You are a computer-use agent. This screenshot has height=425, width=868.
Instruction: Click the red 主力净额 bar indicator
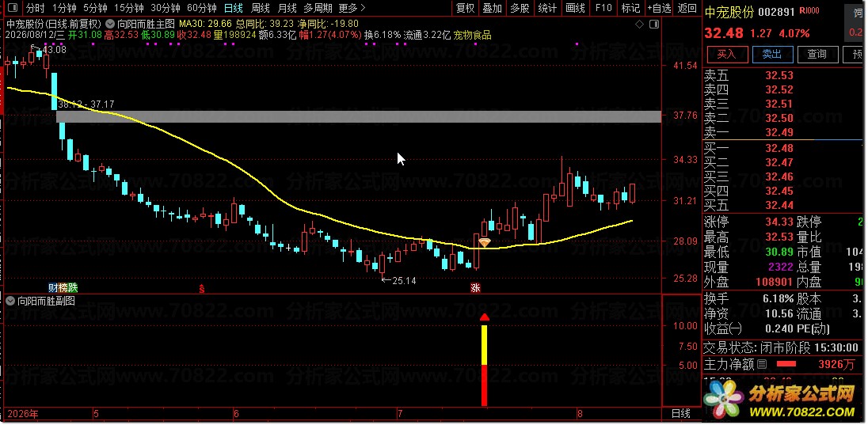point(786,364)
